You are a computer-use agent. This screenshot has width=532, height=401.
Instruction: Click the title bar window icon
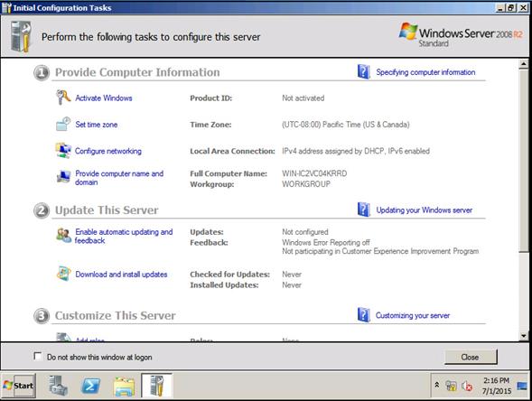(6, 7)
